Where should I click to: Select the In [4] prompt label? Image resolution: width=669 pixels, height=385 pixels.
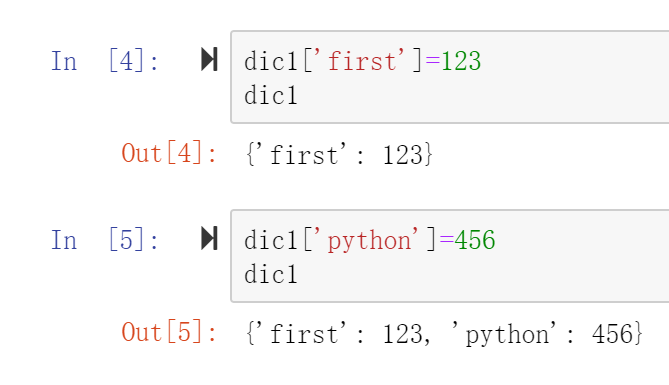[x=105, y=61]
